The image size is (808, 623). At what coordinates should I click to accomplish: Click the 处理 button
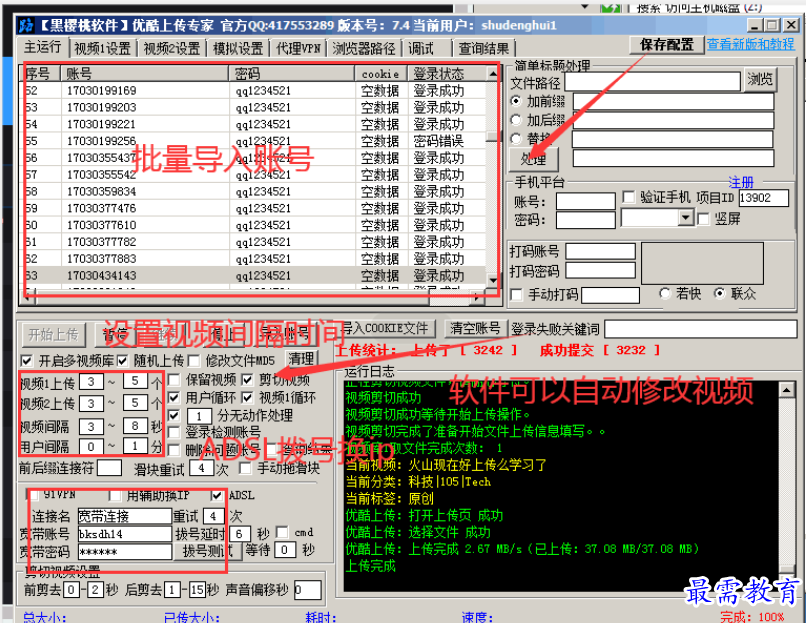coord(533,159)
